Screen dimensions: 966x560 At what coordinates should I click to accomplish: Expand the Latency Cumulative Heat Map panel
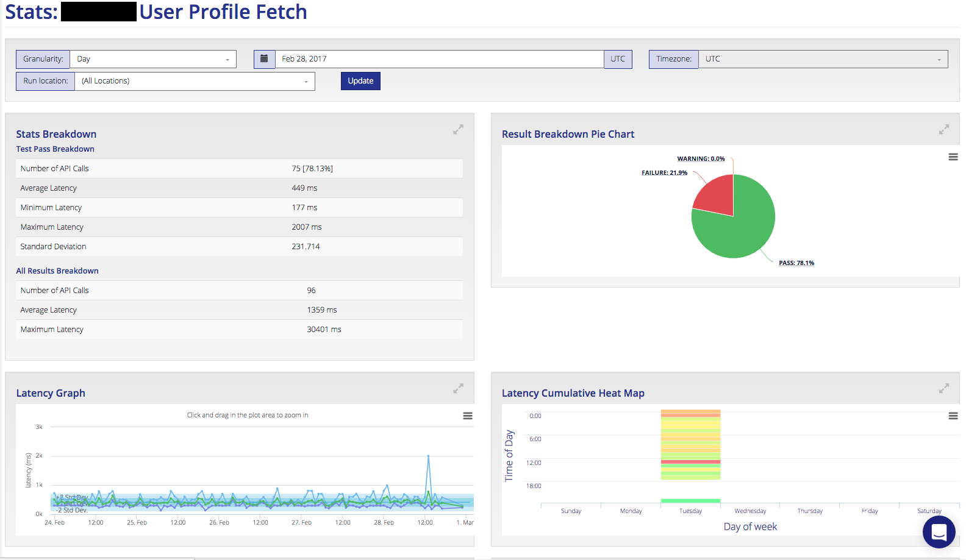[944, 389]
